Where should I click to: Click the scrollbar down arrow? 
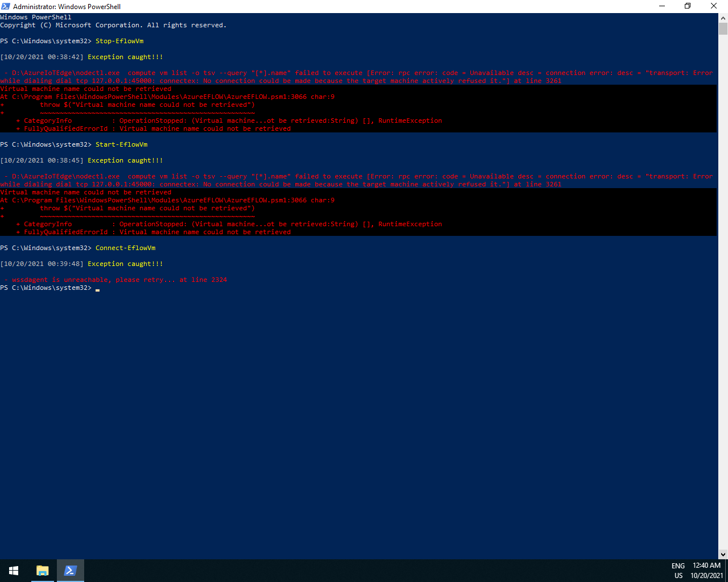pos(723,554)
